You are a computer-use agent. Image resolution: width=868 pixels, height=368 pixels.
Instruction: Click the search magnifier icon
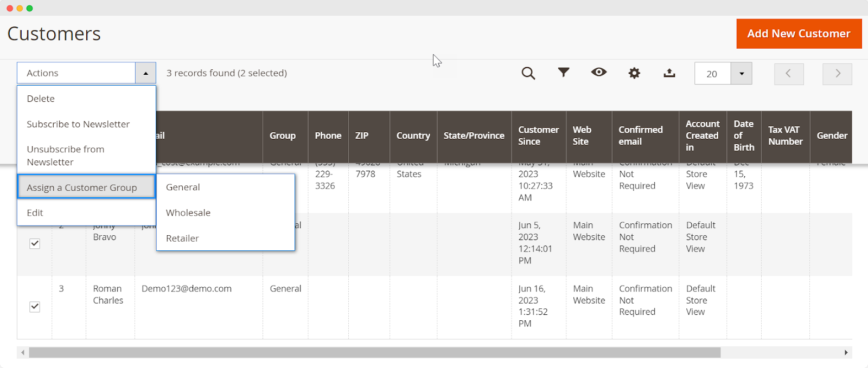tap(528, 73)
